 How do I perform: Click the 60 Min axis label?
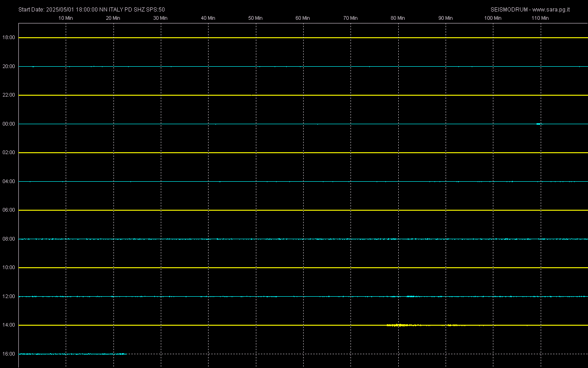point(303,18)
